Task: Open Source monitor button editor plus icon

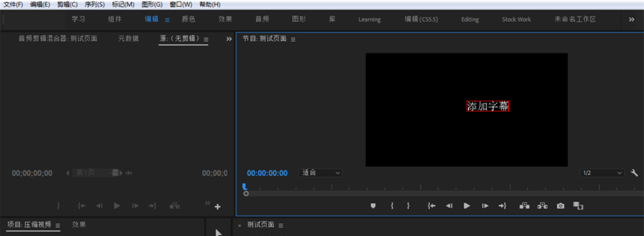Action: coord(218,207)
